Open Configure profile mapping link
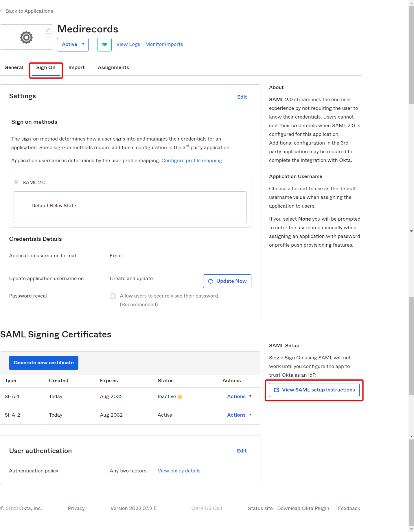This screenshot has width=414, height=532. point(192,160)
